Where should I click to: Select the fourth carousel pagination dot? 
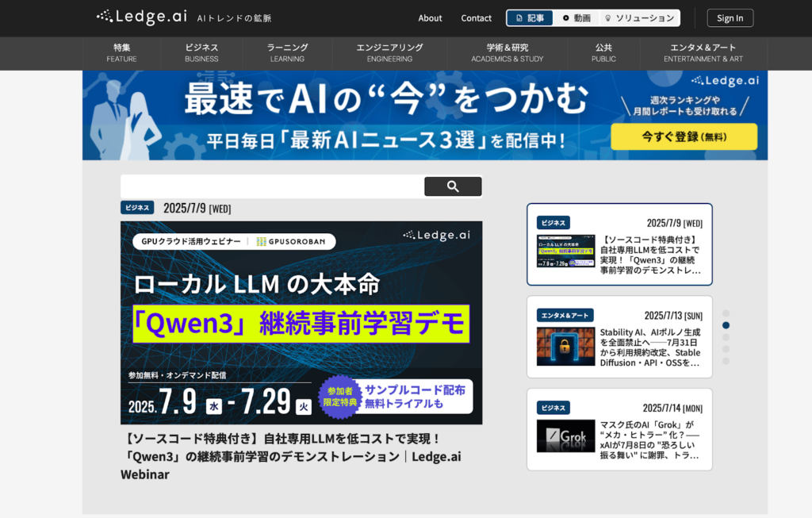click(726, 349)
